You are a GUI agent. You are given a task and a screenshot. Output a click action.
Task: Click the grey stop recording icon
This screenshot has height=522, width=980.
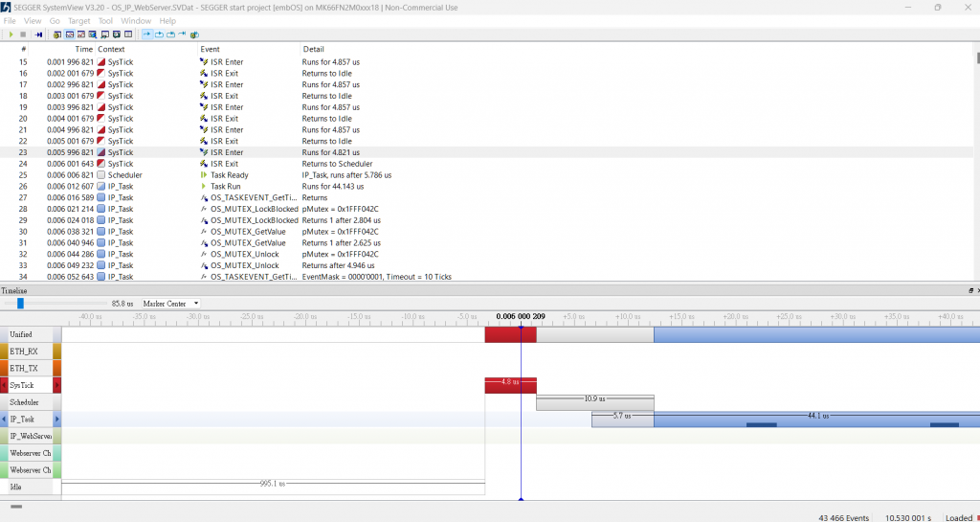click(x=23, y=34)
